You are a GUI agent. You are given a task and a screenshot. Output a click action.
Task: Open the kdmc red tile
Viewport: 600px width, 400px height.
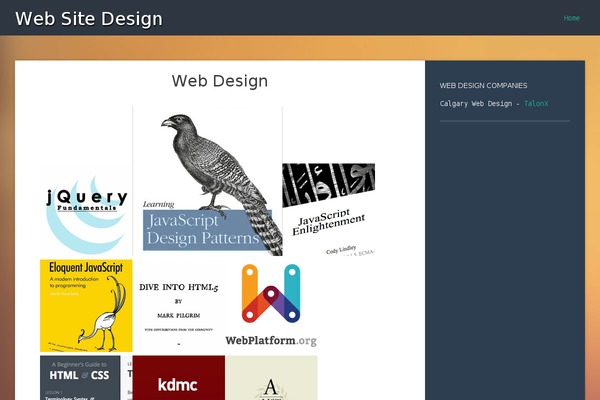pyautogui.click(x=179, y=378)
